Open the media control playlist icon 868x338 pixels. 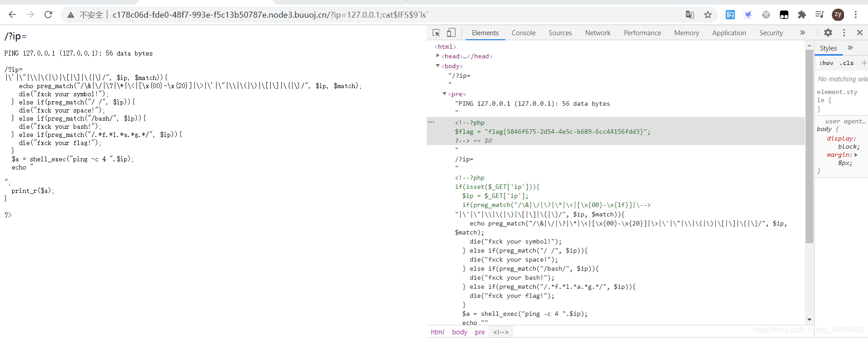[x=820, y=15]
